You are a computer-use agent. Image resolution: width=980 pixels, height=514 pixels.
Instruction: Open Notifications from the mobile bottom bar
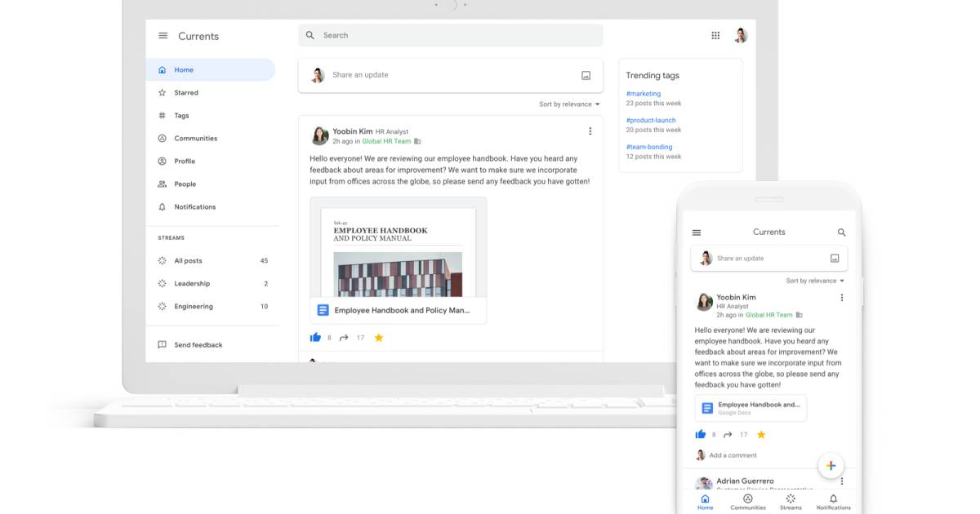(833, 501)
